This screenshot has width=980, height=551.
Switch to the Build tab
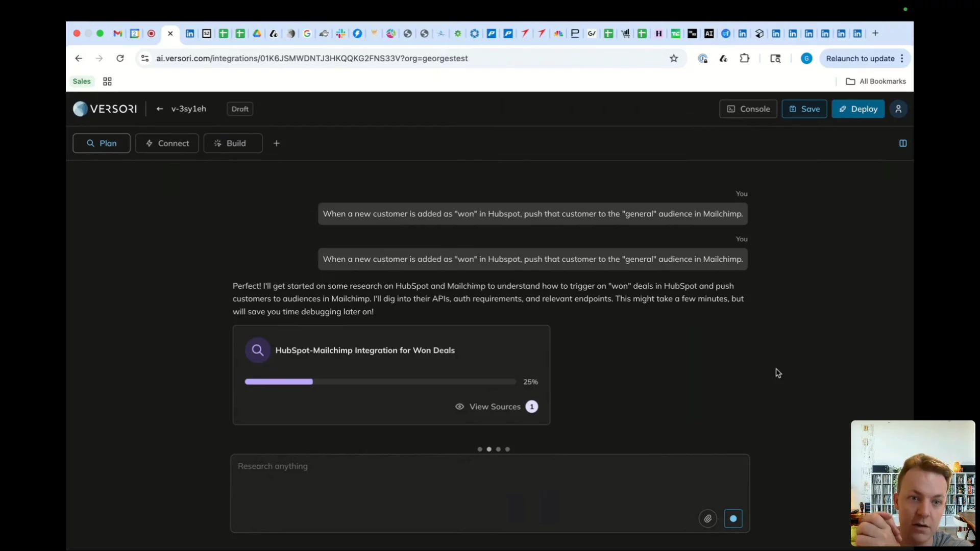click(233, 143)
